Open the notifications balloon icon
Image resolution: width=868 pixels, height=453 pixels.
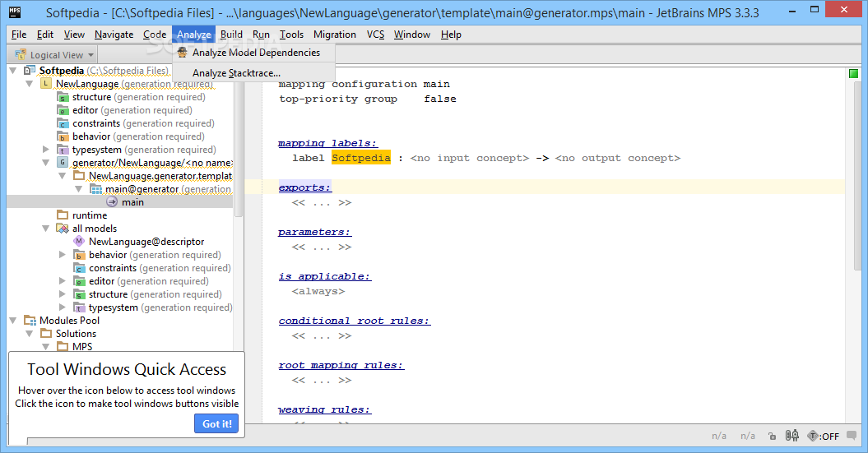coord(852,436)
